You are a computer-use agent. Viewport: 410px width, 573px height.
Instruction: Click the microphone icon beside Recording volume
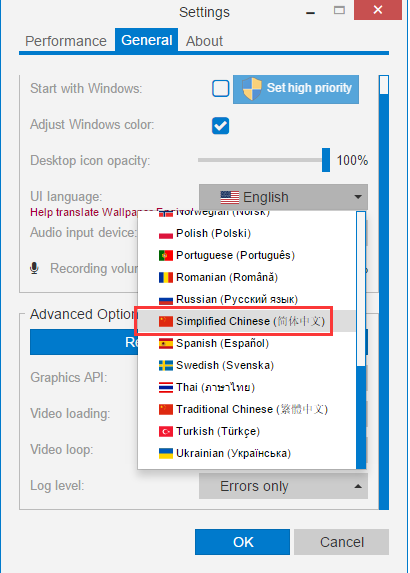pos(34,268)
